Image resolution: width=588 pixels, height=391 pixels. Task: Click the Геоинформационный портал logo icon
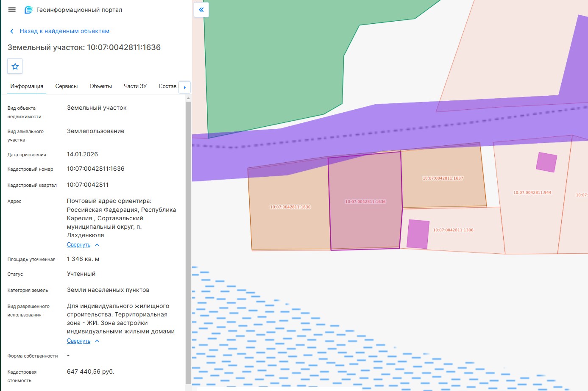point(28,10)
